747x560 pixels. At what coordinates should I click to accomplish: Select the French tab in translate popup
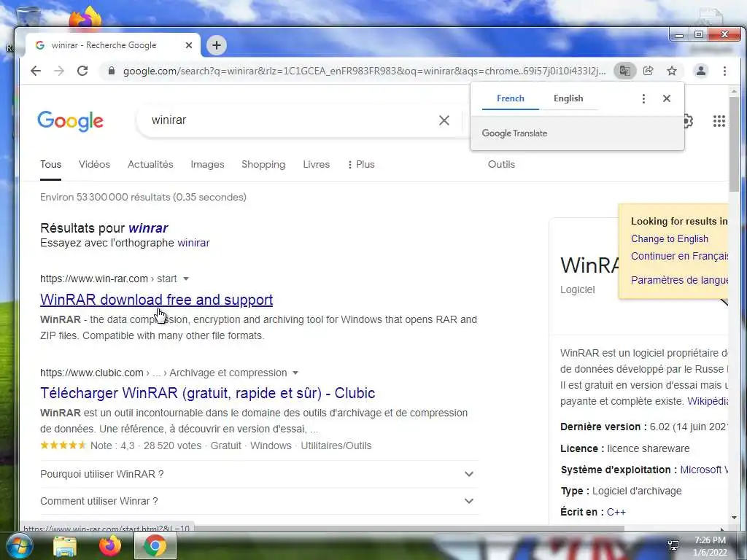click(510, 98)
